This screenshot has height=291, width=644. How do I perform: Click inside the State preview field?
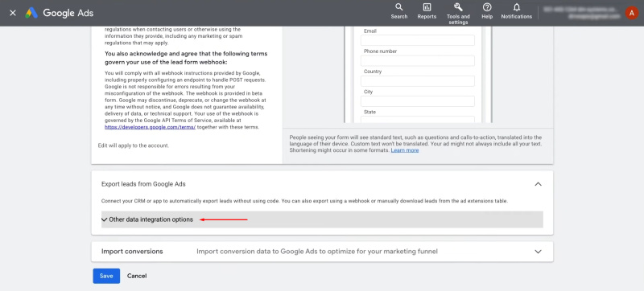tap(418, 119)
